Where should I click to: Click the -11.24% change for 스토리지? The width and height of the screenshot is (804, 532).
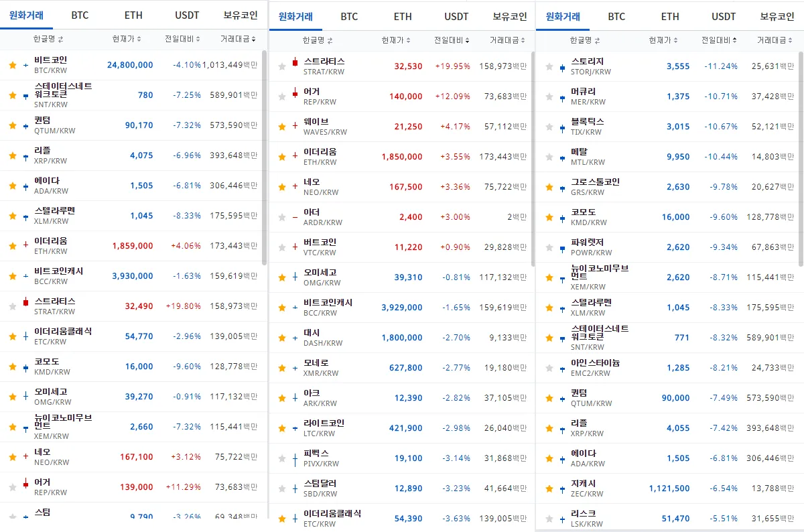coord(721,66)
